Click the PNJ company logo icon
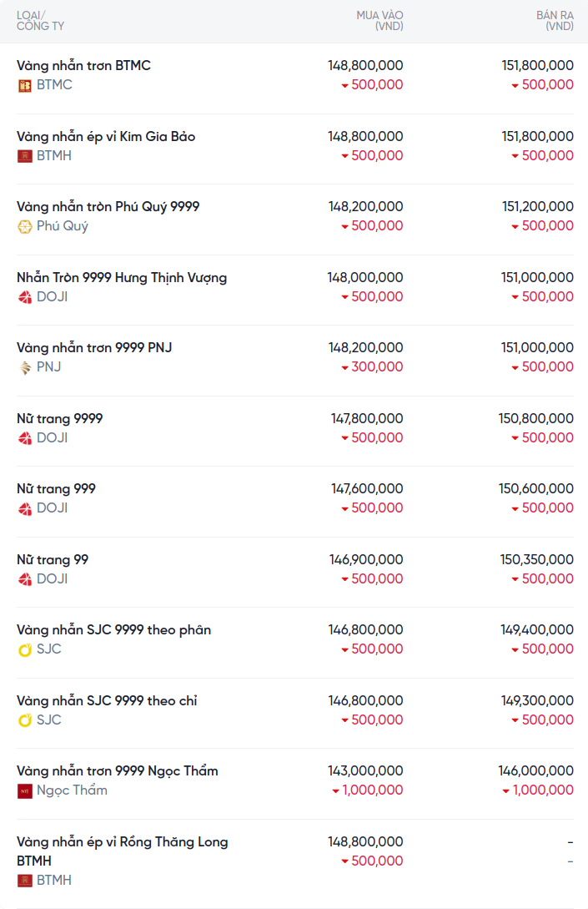The height and width of the screenshot is (909, 588). tap(25, 367)
